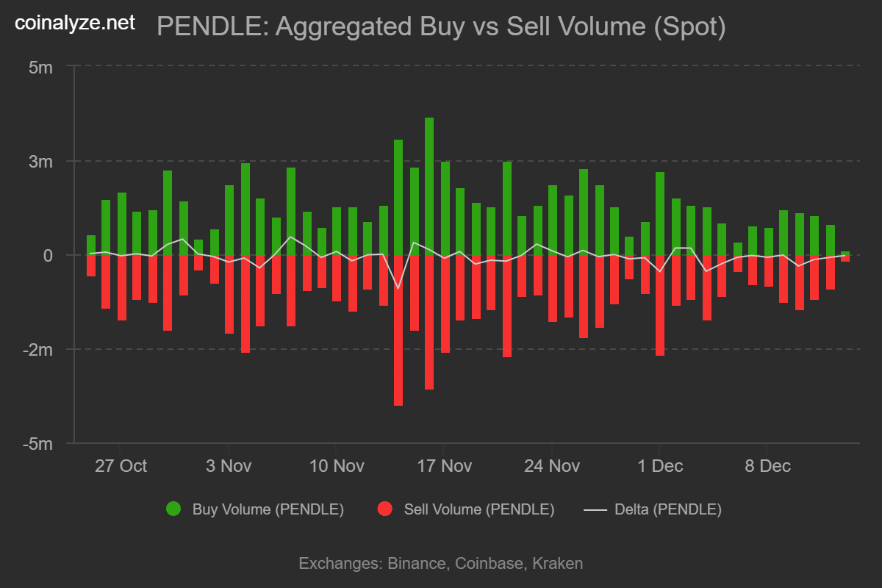Click the 5m y-axis label
The width and height of the screenshot is (882, 588).
coord(41,67)
